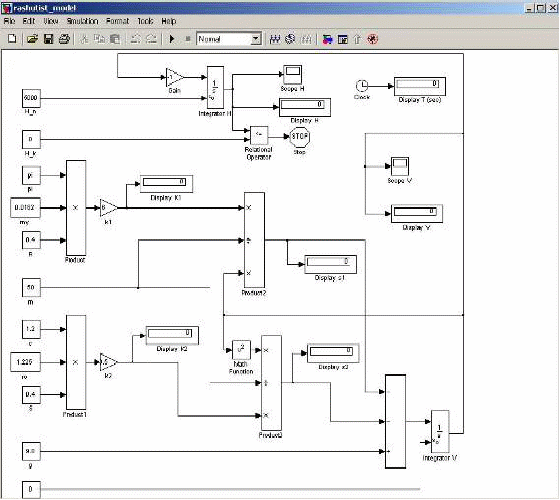Click the New model toolbar icon
This screenshot has width=560, height=500.
[x=12, y=39]
